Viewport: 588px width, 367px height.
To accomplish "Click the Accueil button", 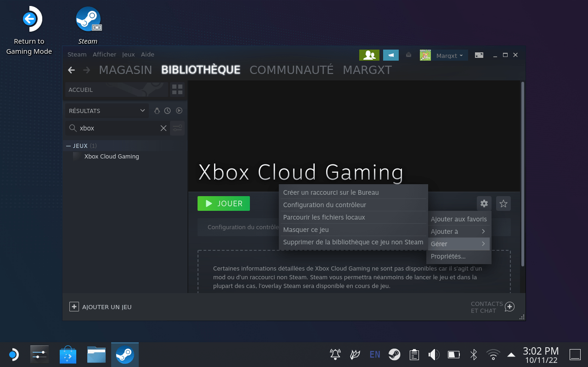I will tap(116, 90).
